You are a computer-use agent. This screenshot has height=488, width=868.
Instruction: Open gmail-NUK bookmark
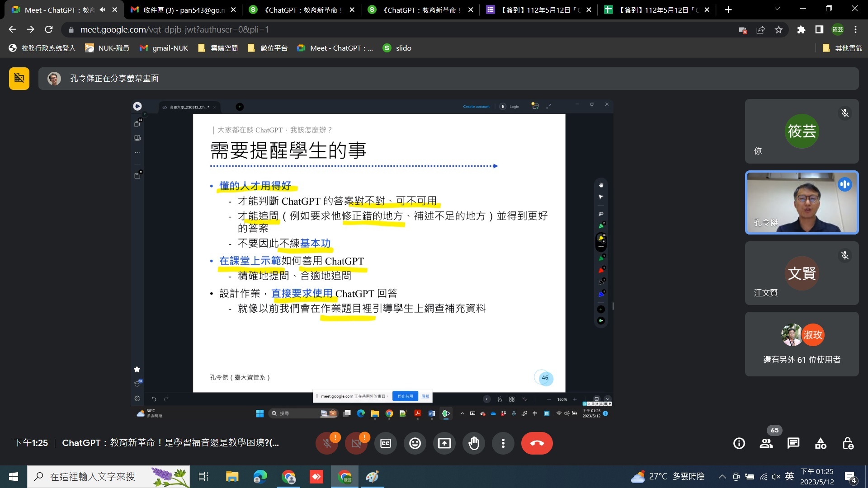164,48
